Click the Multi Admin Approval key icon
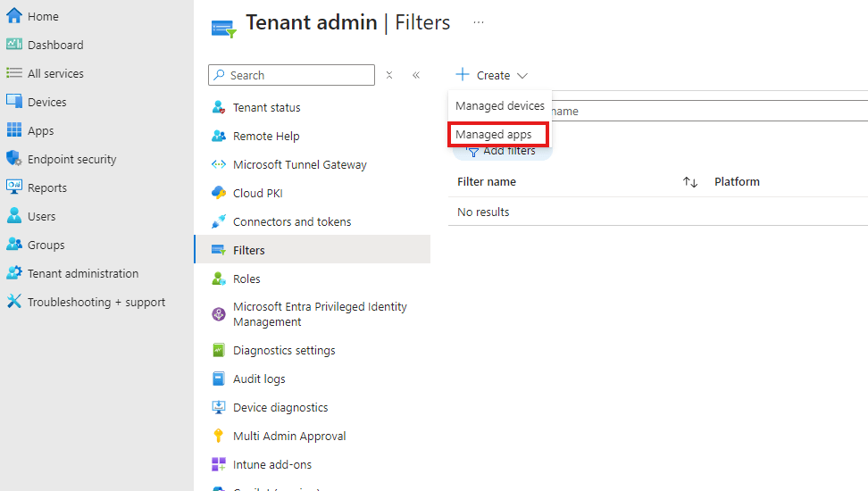 [218, 436]
